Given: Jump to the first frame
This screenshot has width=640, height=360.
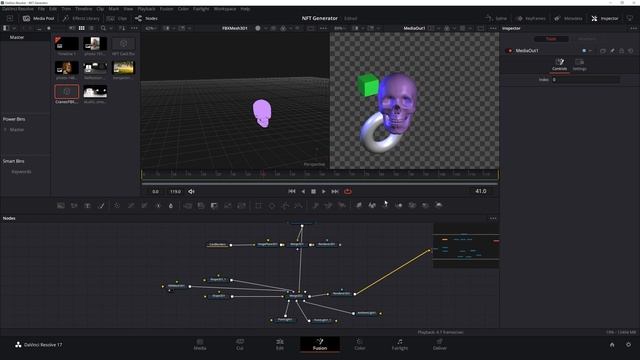Looking at the screenshot, I should pyautogui.click(x=292, y=191).
